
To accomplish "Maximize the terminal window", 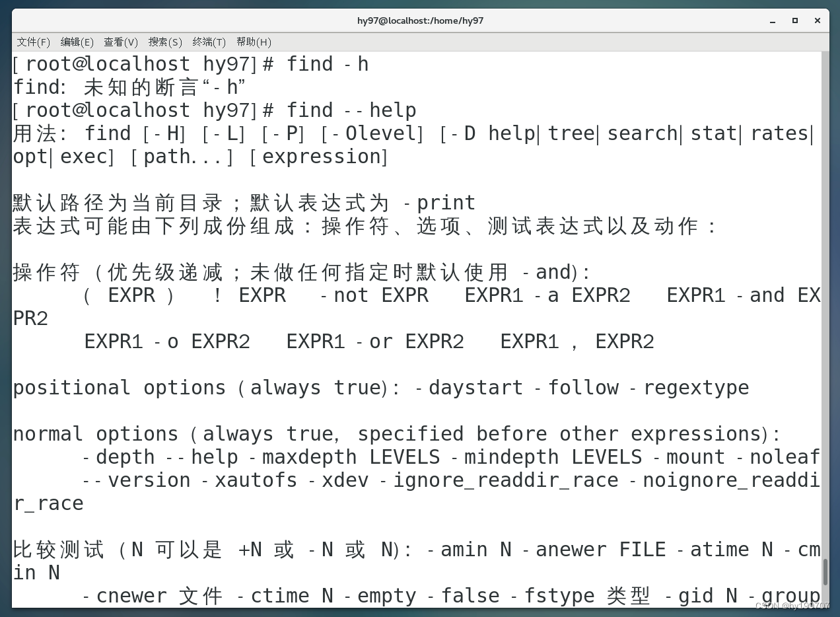I will click(794, 20).
